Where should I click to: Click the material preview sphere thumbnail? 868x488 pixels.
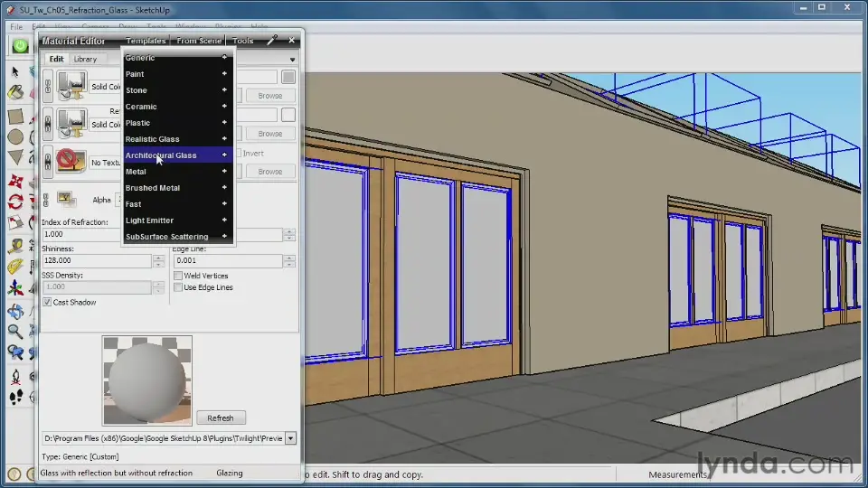(x=147, y=380)
